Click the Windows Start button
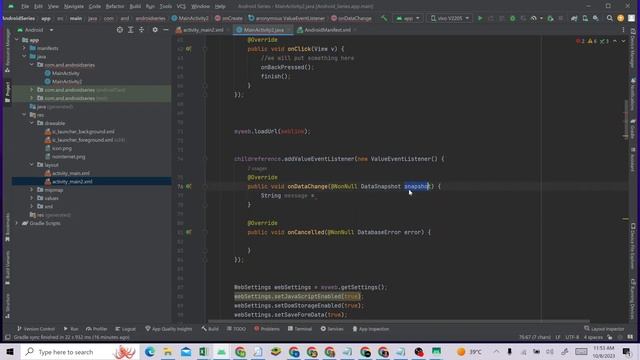 [x=10, y=352]
